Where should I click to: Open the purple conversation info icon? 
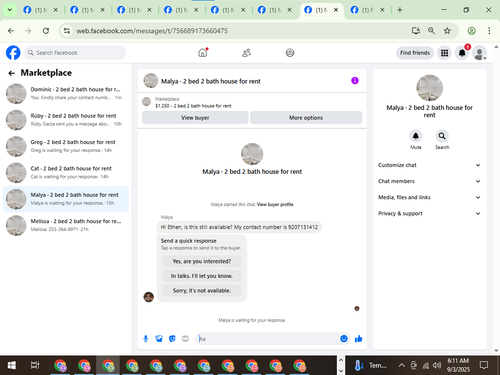tap(355, 81)
